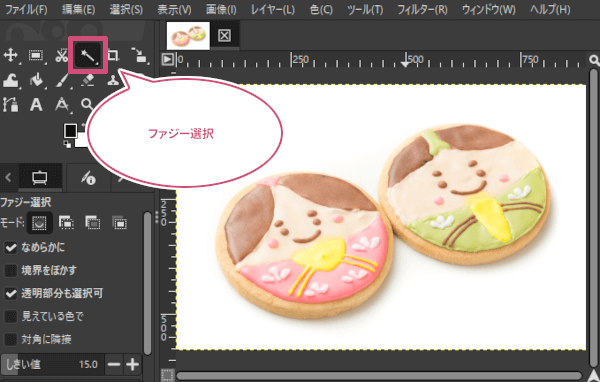Open the 色(C) menu
Image resolution: width=600 pixels, height=382 pixels.
pos(321,9)
